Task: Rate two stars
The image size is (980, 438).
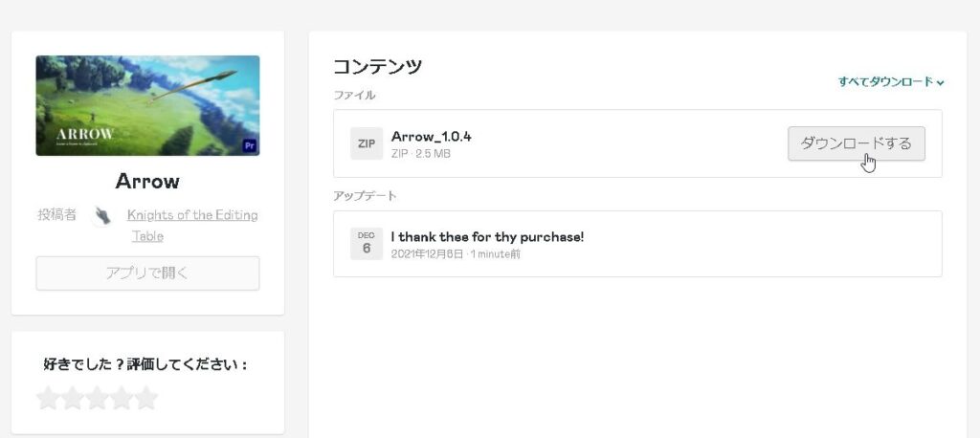Action: 73,398
